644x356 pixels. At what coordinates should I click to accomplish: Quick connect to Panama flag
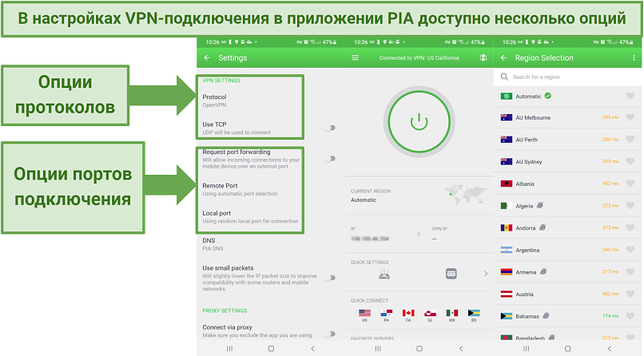387,314
